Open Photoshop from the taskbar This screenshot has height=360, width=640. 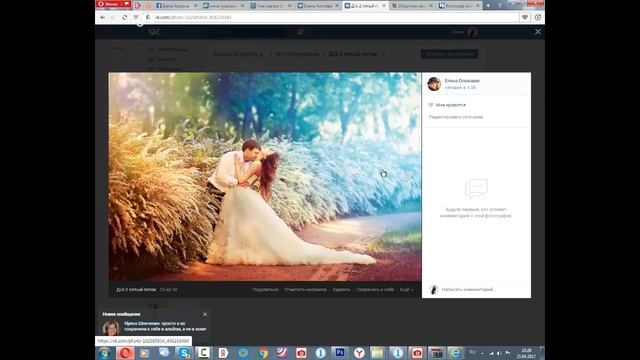click(x=340, y=352)
